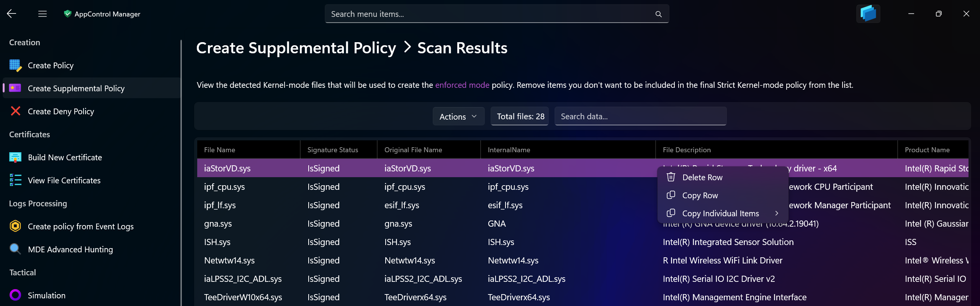This screenshot has height=306, width=980.
Task: Click the copy icon next to Copy Row
Action: (x=671, y=195)
